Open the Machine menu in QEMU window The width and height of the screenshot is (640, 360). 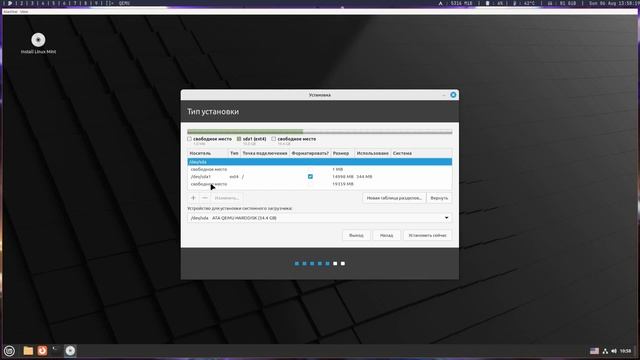10,11
